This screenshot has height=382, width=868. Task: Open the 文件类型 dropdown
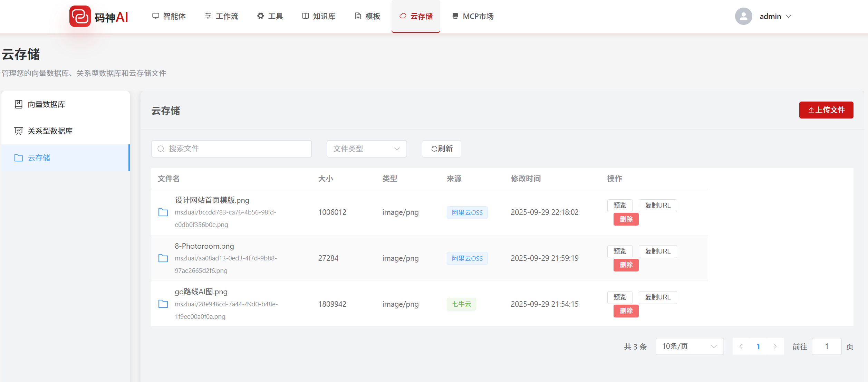point(366,149)
